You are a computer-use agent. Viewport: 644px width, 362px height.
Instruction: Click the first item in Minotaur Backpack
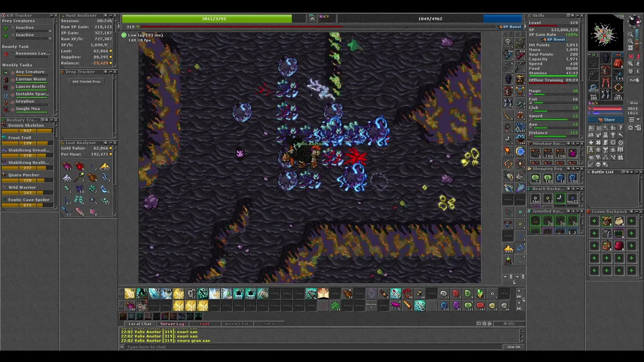(x=535, y=153)
